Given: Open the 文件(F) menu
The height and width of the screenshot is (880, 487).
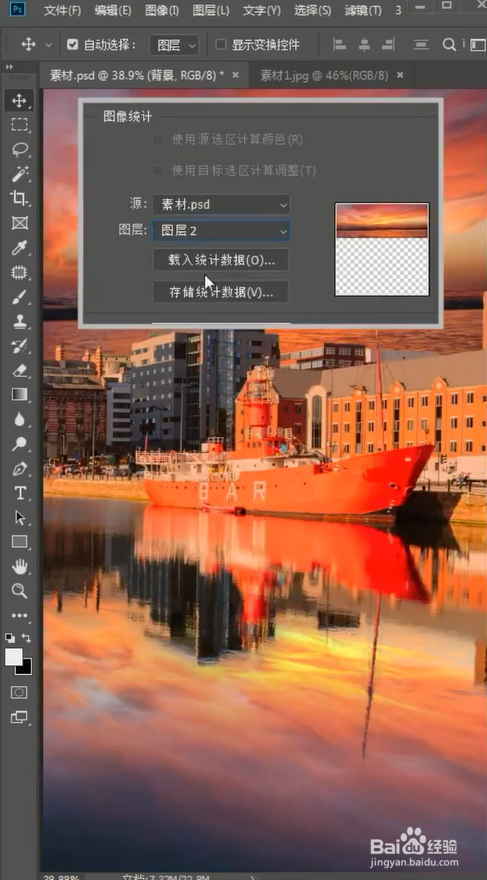Looking at the screenshot, I should [x=62, y=11].
